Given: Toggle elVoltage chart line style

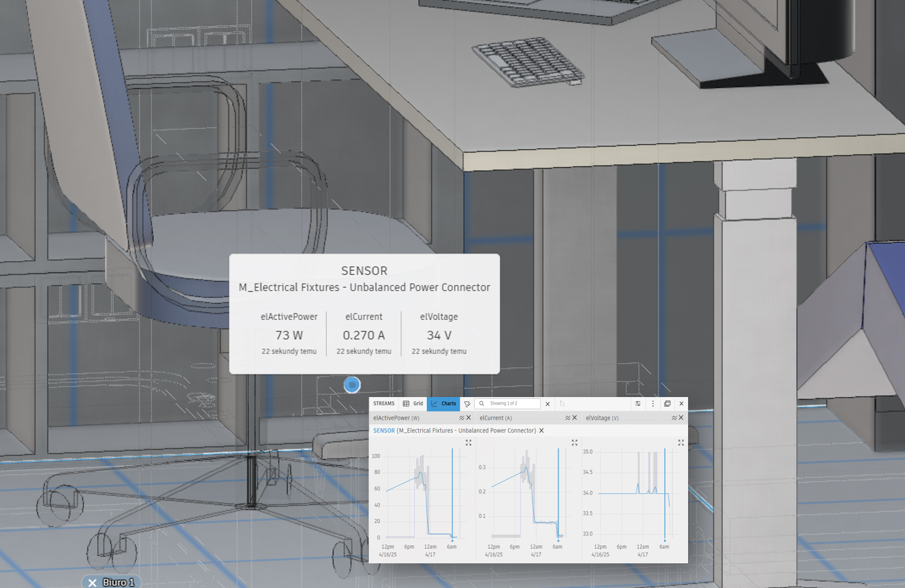Looking at the screenshot, I should point(674,418).
